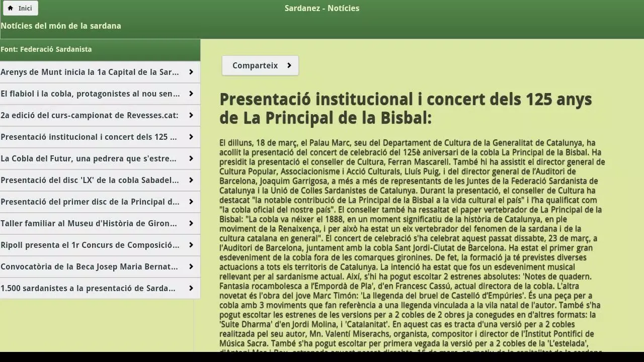Click the chevron beside '2a edició del curs-campionat' row
The height and width of the screenshot is (362, 644).
[191, 115]
